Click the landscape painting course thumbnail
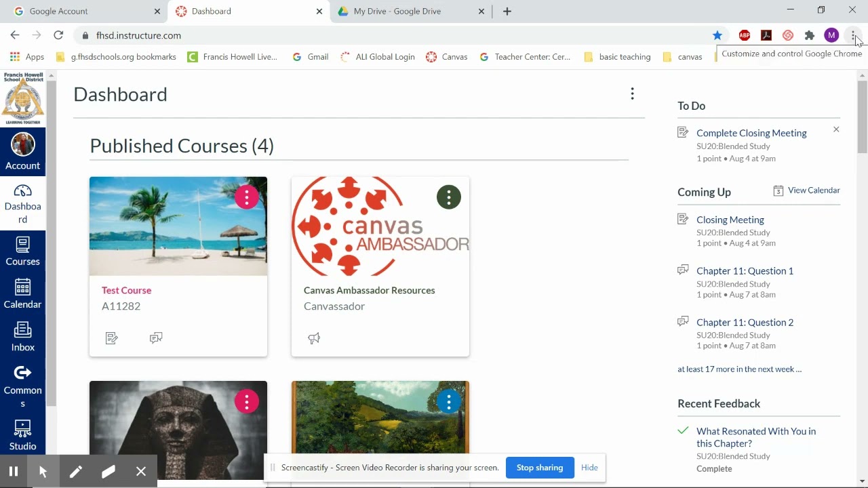This screenshot has width=868, height=488. 380,417
